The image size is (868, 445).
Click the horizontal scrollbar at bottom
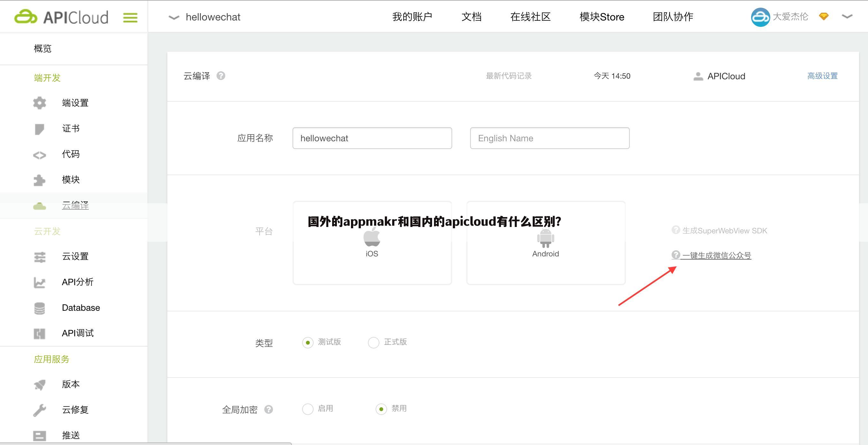[146, 443]
